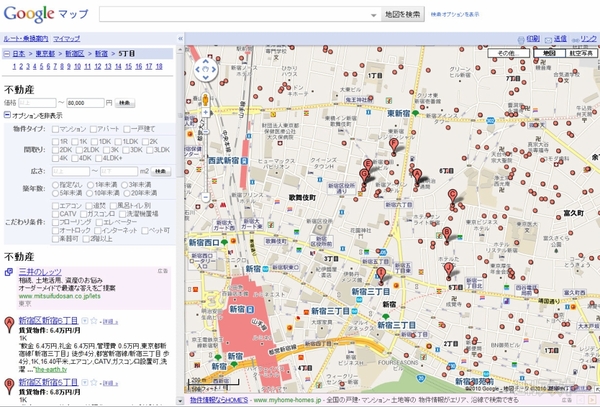
Task: Click the ad icon beside 三井のレッツ
Action: tap(9, 272)
